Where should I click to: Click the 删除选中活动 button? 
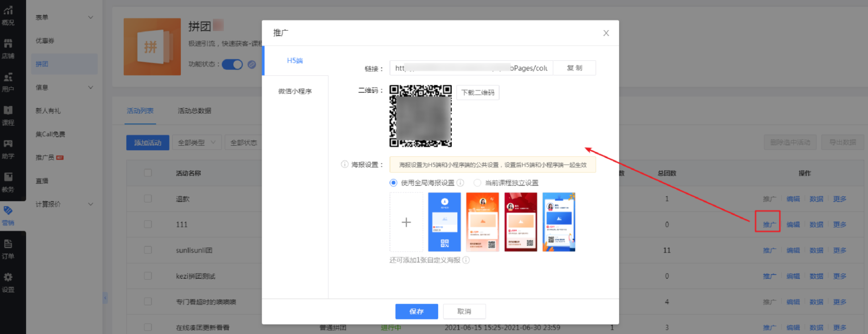(x=790, y=142)
